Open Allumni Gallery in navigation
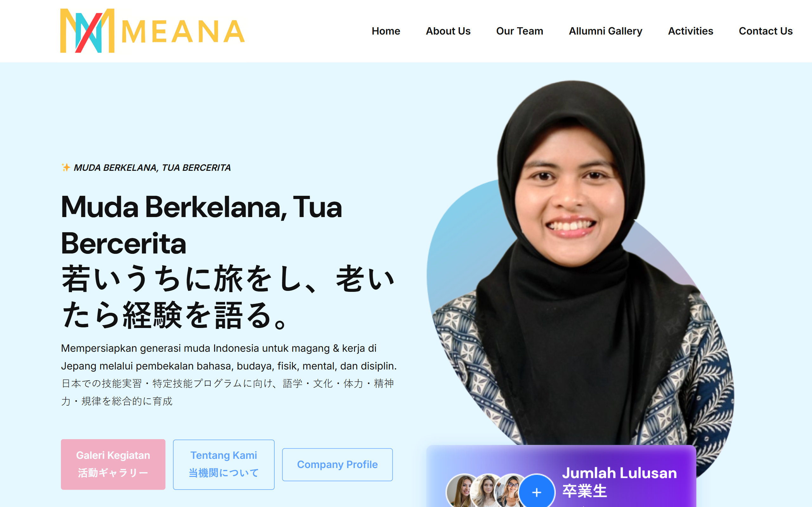Viewport: 812px width, 507px height. click(x=605, y=31)
